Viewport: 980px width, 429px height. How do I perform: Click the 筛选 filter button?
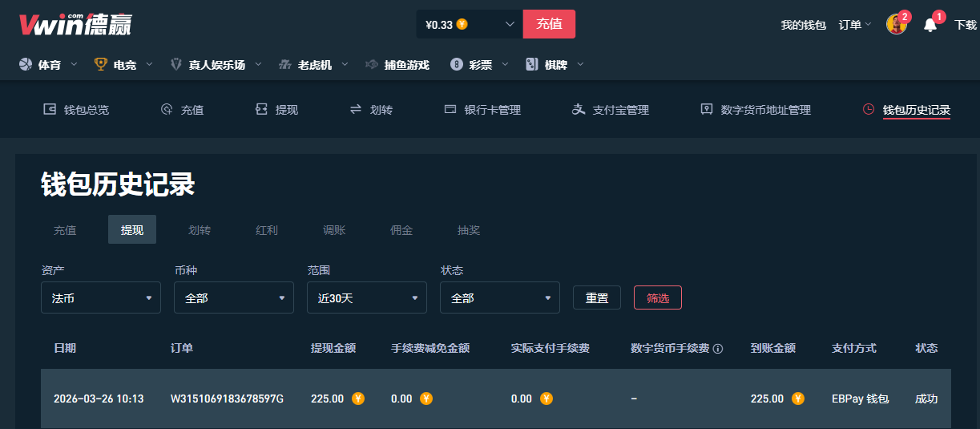tap(658, 297)
